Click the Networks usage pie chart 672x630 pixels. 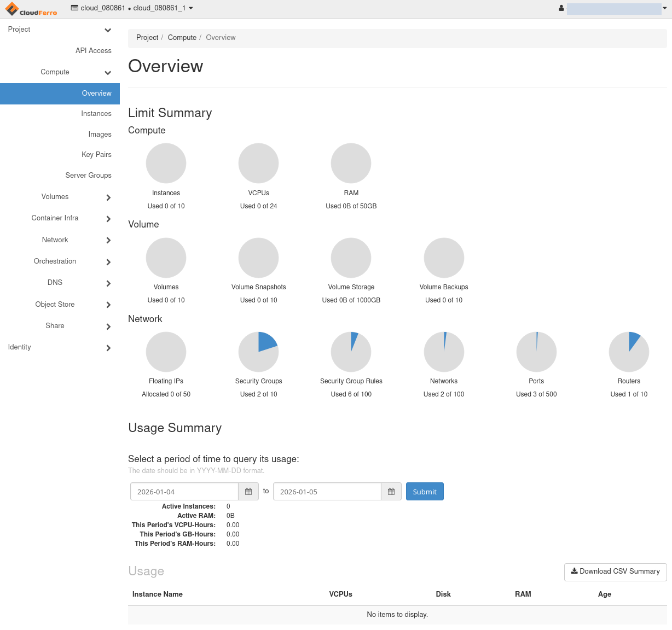[x=444, y=352]
